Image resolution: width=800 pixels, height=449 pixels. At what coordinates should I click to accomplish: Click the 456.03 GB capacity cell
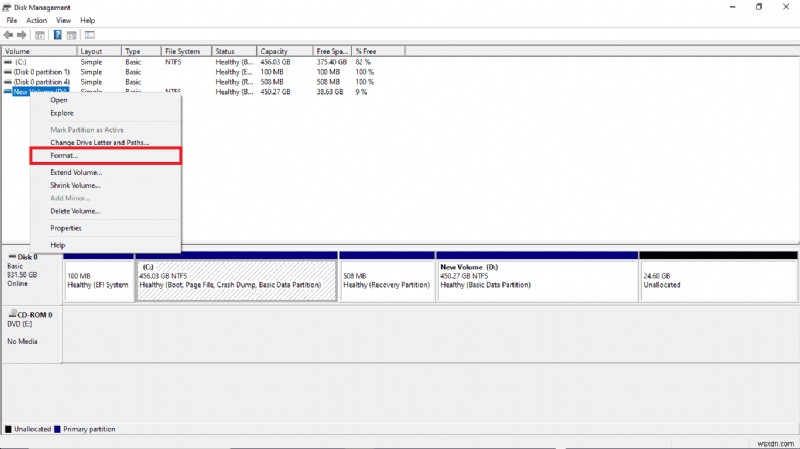pyautogui.click(x=275, y=62)
